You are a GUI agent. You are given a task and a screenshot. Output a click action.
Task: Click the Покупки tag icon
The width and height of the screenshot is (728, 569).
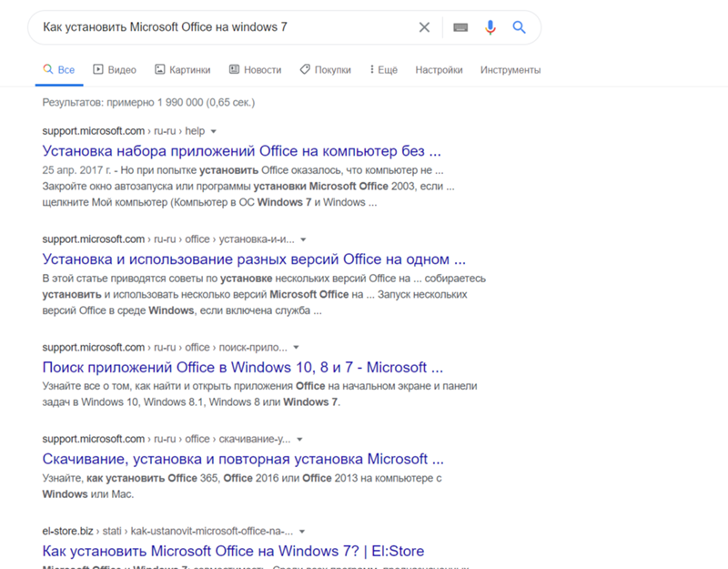point(305,69)
